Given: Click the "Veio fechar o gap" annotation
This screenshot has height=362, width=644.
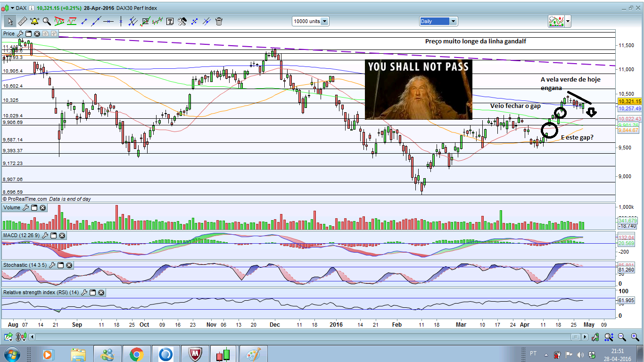Looking at the screenshot, I should pos(515,106).
